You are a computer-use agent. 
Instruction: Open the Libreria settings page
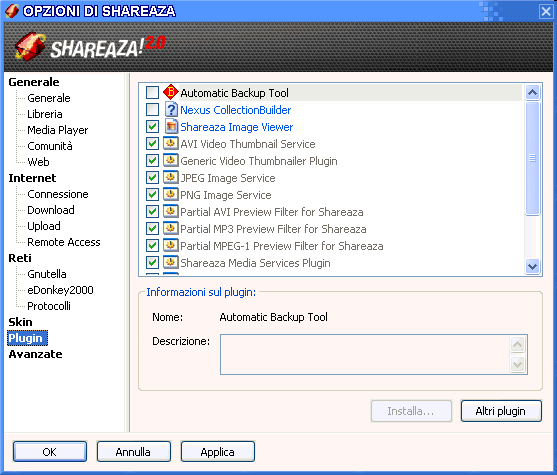pyautogui.click(x=45, y=114)
